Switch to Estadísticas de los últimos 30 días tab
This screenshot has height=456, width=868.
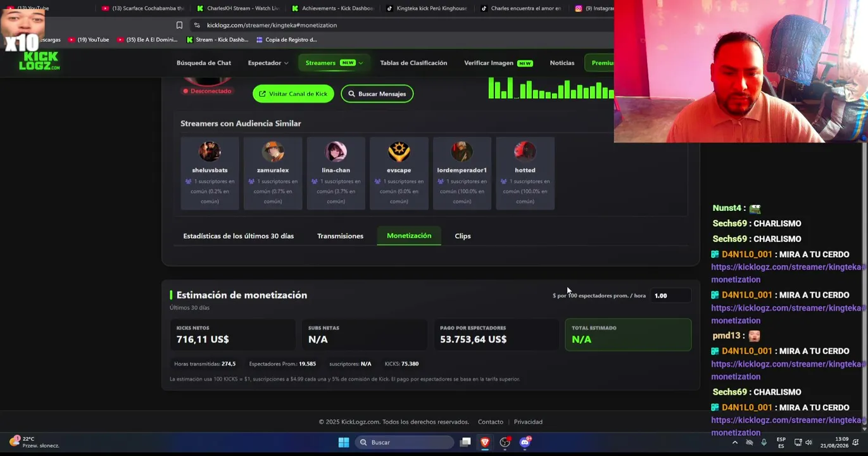click(x=239, y=236)
